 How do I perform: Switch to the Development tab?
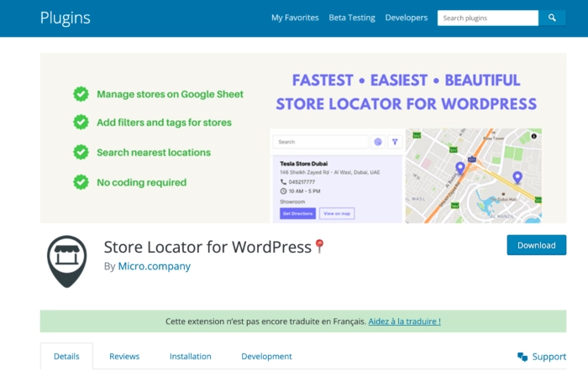pos(266,356)
